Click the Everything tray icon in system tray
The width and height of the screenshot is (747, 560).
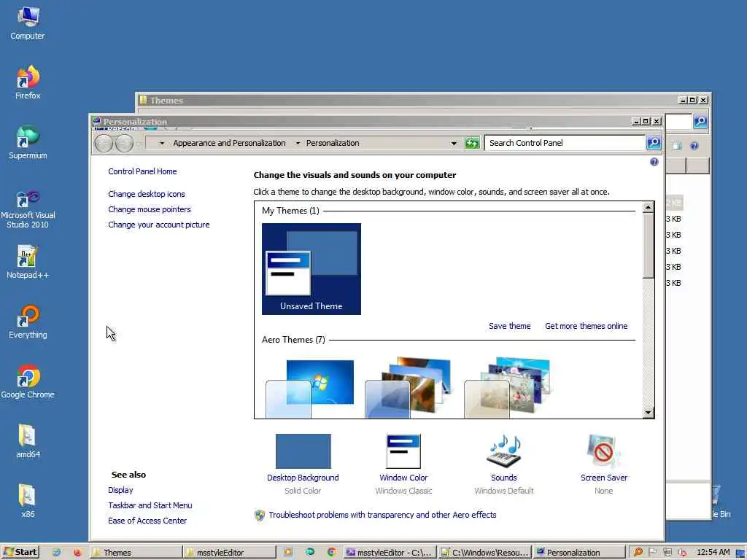[x=638, y=553]
